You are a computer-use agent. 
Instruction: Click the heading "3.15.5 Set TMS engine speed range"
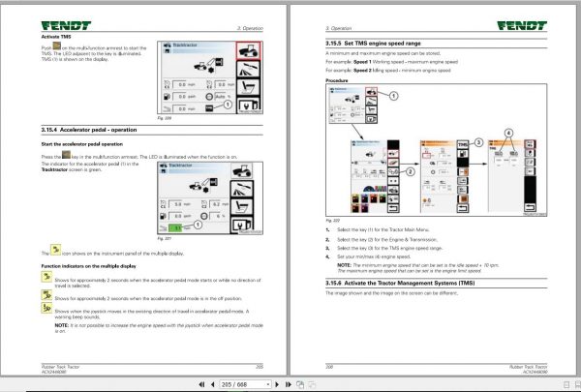click(373, 44)
